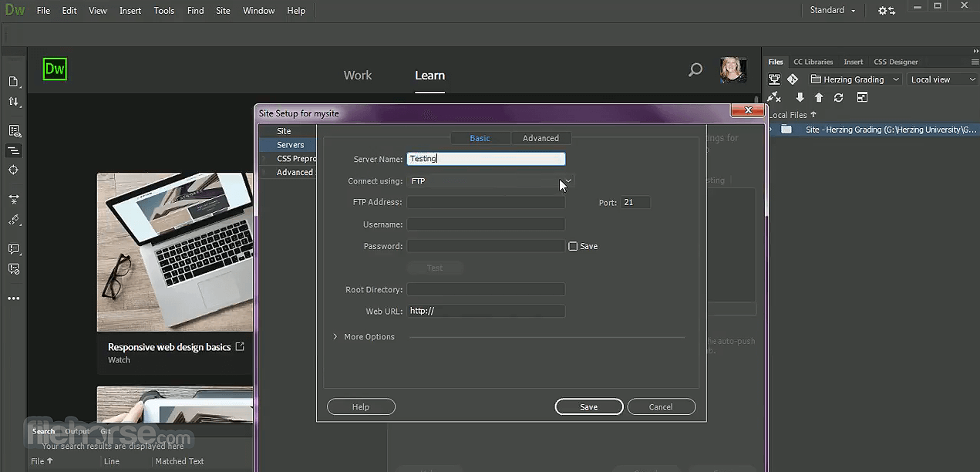Click the File Management arrows icon
Image resolution: width=980 pixels, height=472 pixels.
(14, 102)
